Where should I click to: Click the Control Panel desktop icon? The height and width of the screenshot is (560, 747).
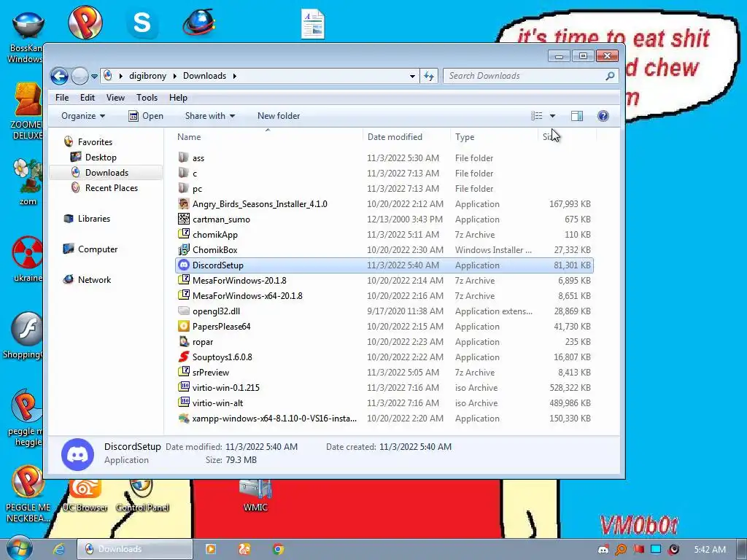tap(142, 495)
